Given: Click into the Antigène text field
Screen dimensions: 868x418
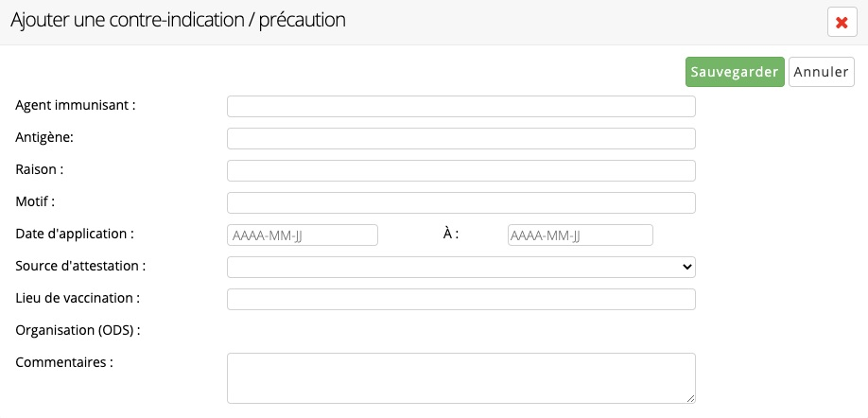Looking at the screenshot, I should [461, 138].
